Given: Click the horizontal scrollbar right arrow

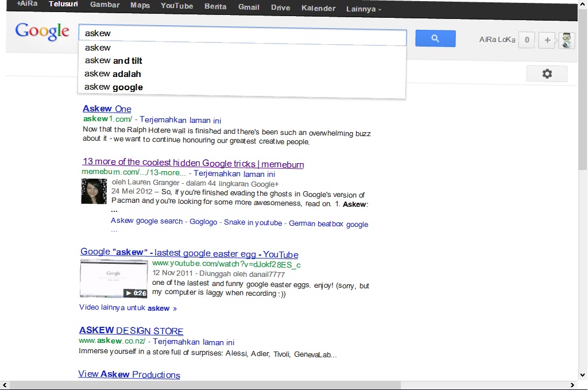Looking at the screenshot, I should 572,385.
